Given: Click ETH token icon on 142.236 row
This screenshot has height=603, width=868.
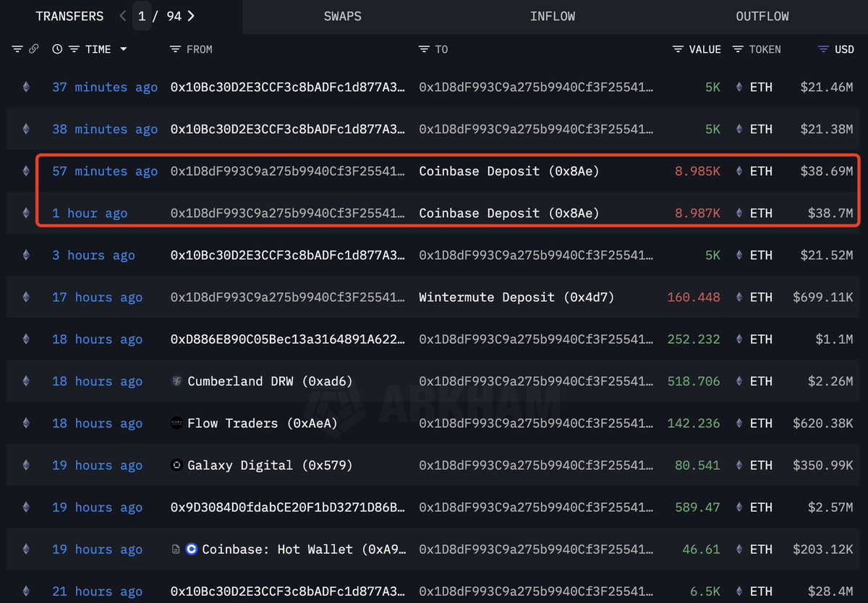Looking at the screenshot, I should coord(739,423).
